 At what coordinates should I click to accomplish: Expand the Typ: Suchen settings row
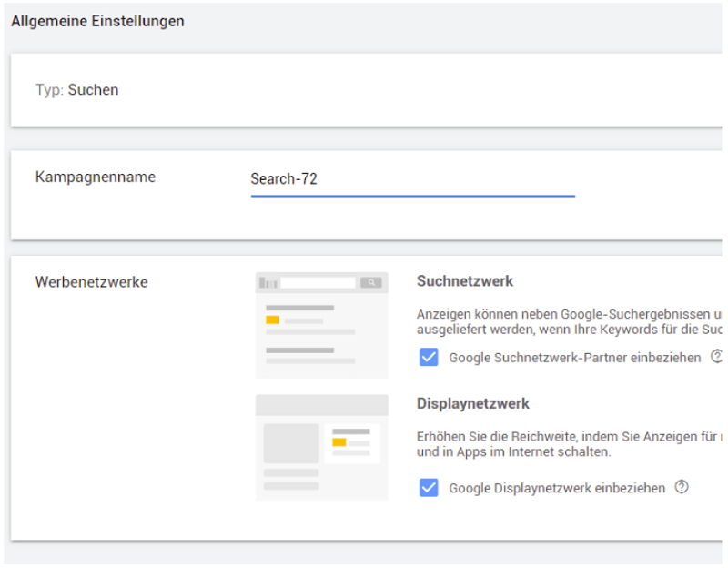364,89
